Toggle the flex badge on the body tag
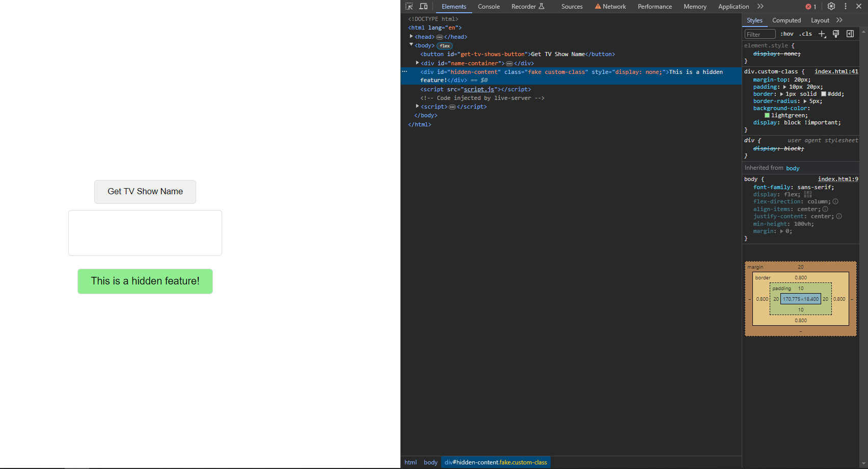 (x=445, y=46)
